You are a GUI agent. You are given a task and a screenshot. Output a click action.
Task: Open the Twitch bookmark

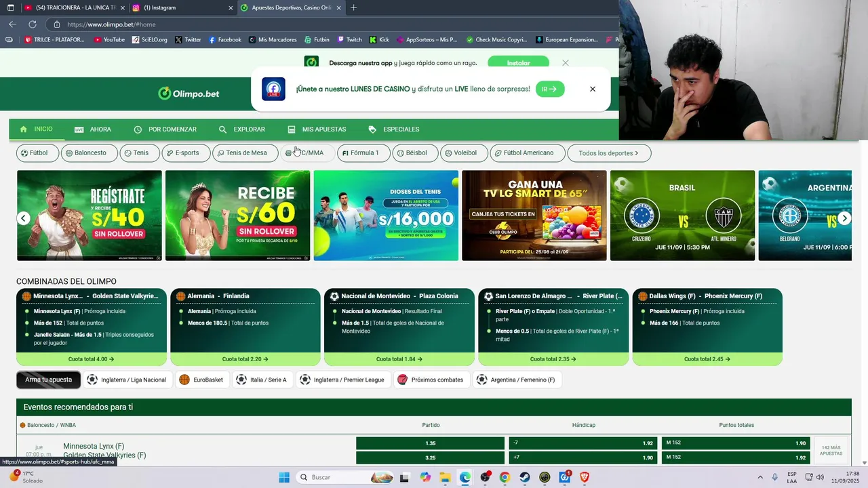(350, 40)
